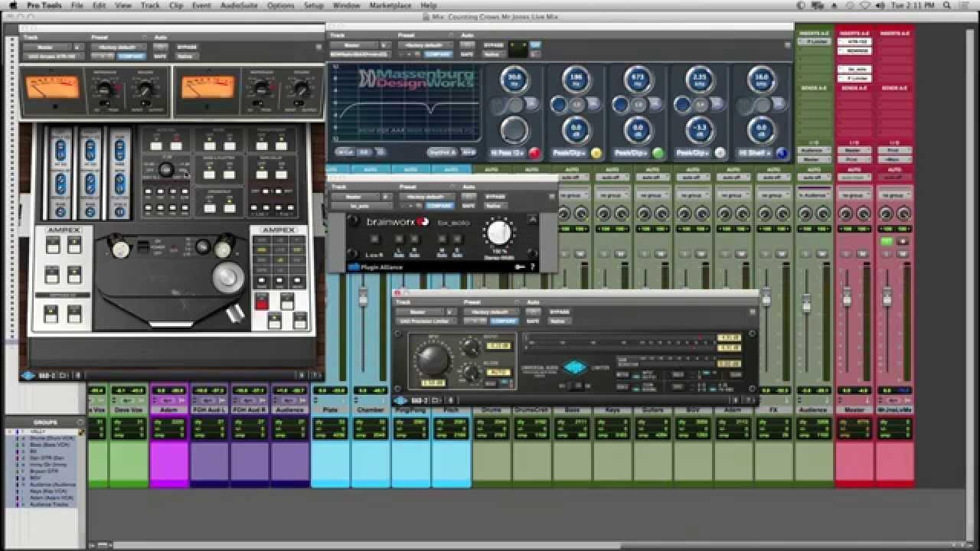This screenshot has height=551, width=980.
Task: Click the Master track volume fader
Action: click(847, 296)
